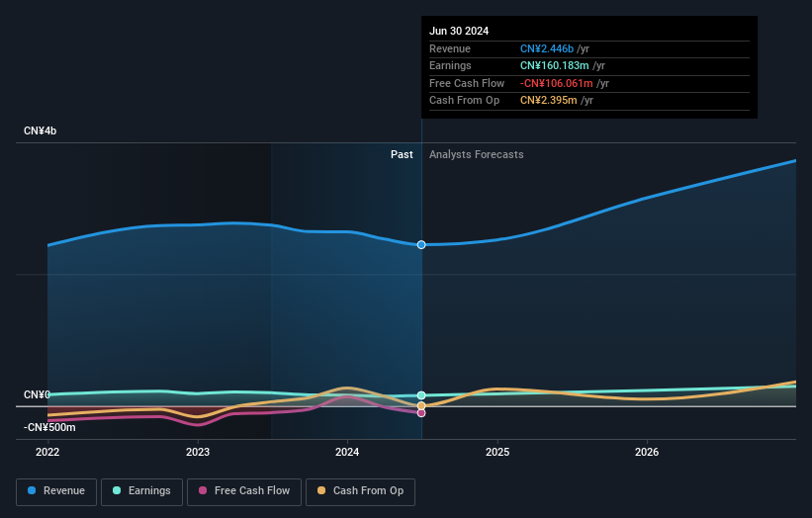
Task: Click the Revenue data point at Jun 2024
Action: [x=421, y=245]
